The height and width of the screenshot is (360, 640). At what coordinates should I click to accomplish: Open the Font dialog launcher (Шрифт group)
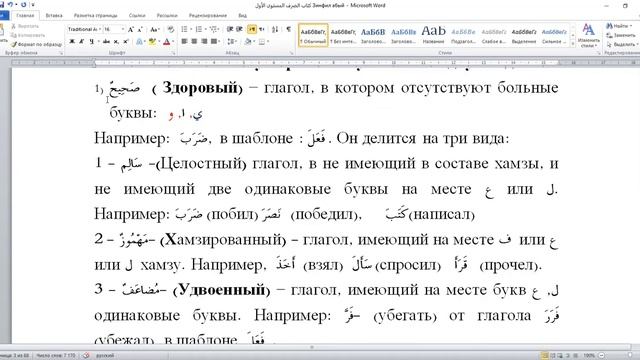pyautogui.click(x=173, y=53)
